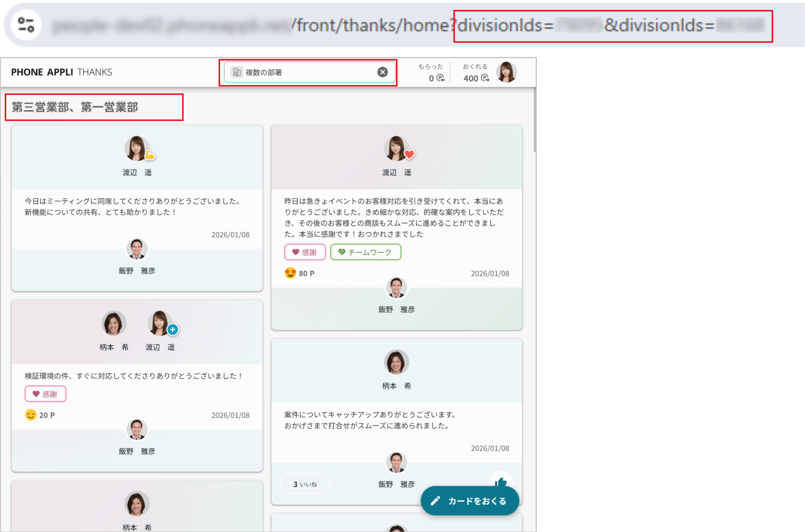Expand the plus badge on 渡辺遥's avatar
Image resolution: width=805 pixels, height=532 pixels.
pos(172,329)
